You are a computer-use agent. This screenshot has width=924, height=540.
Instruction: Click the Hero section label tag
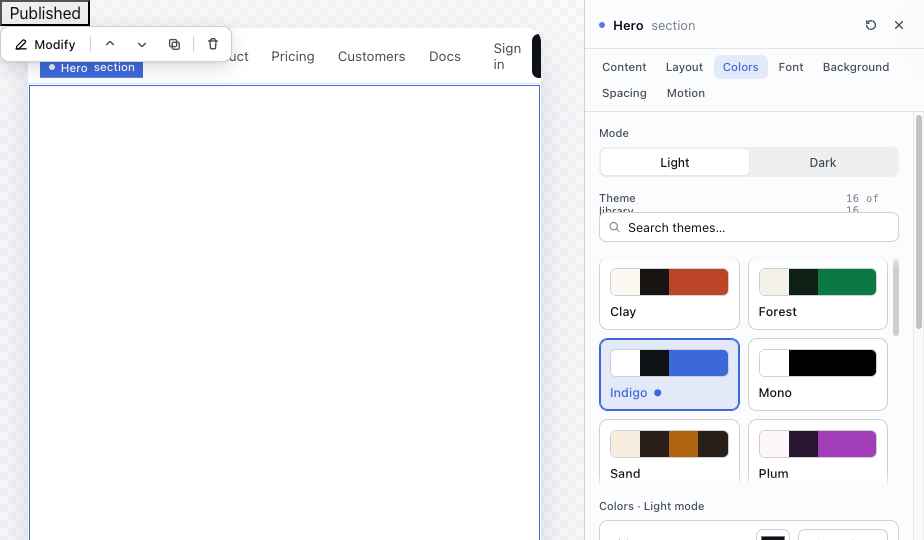(x=91, y=68)
